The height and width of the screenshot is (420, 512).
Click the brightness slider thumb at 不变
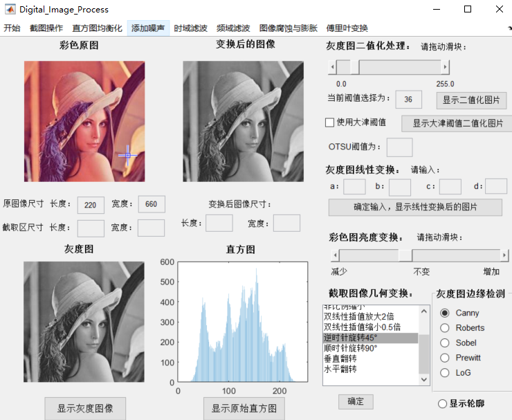[405, 255]
